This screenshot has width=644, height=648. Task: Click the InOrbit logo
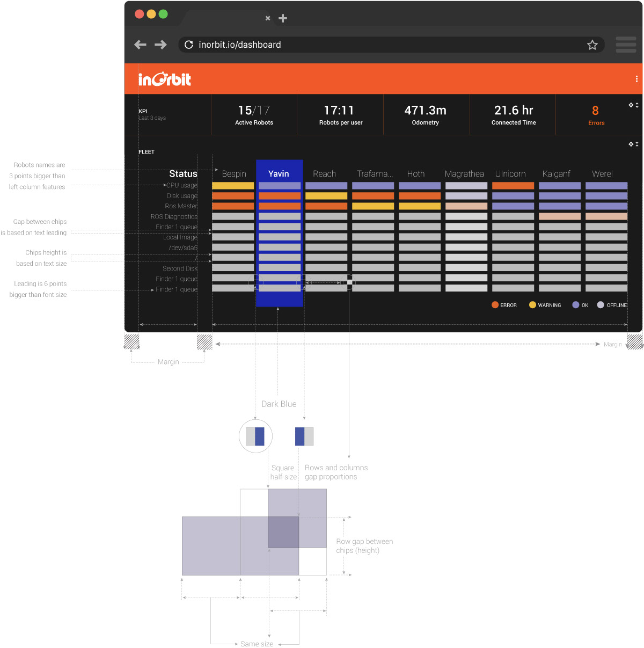[x=164, y=79]
